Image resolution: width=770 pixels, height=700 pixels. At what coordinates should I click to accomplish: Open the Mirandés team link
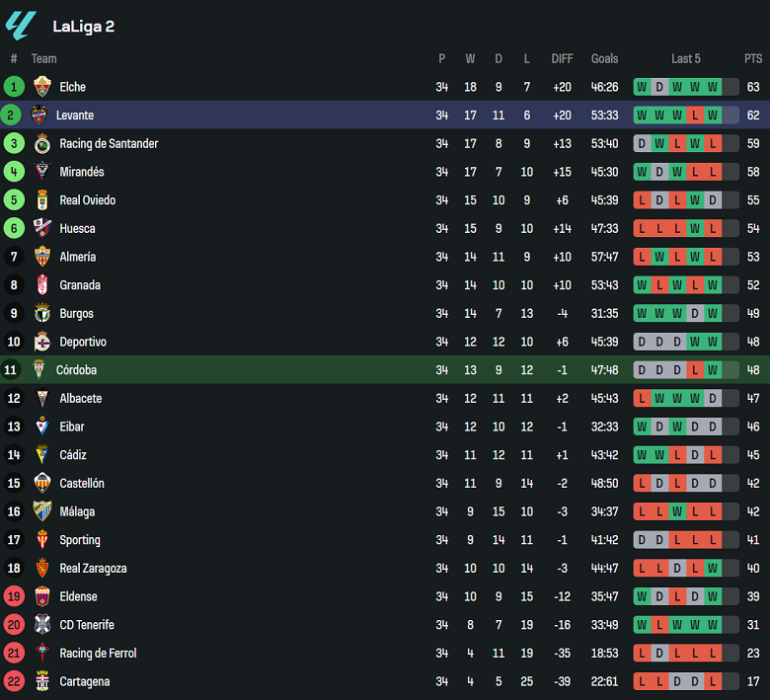(x=81, y=172)
